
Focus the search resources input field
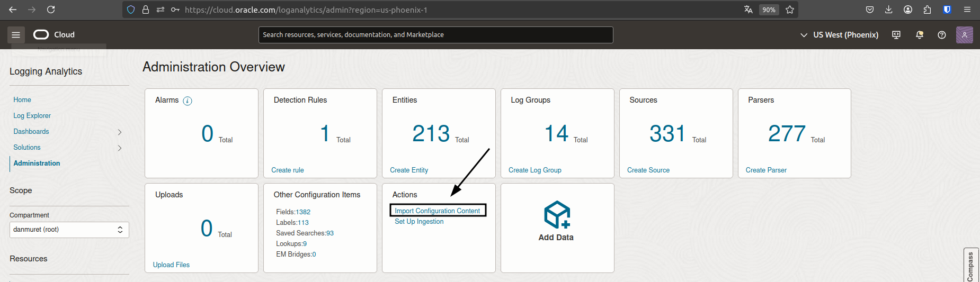point(435,35)
